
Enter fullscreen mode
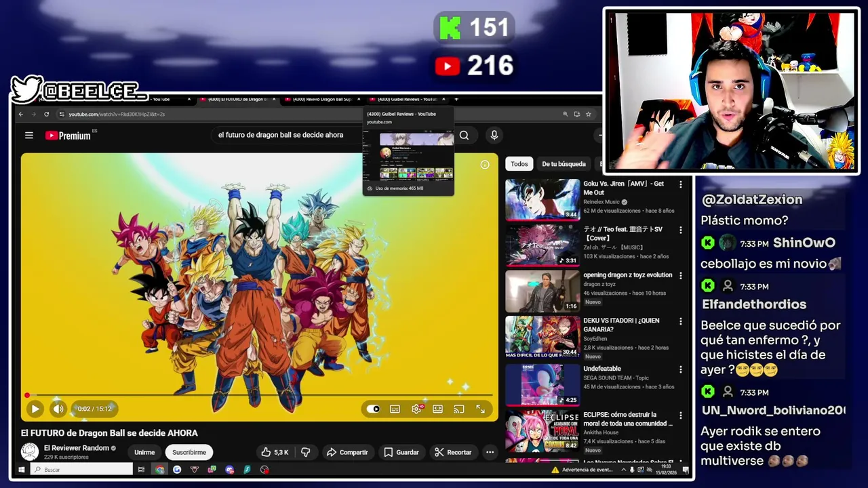pos(480,409)
